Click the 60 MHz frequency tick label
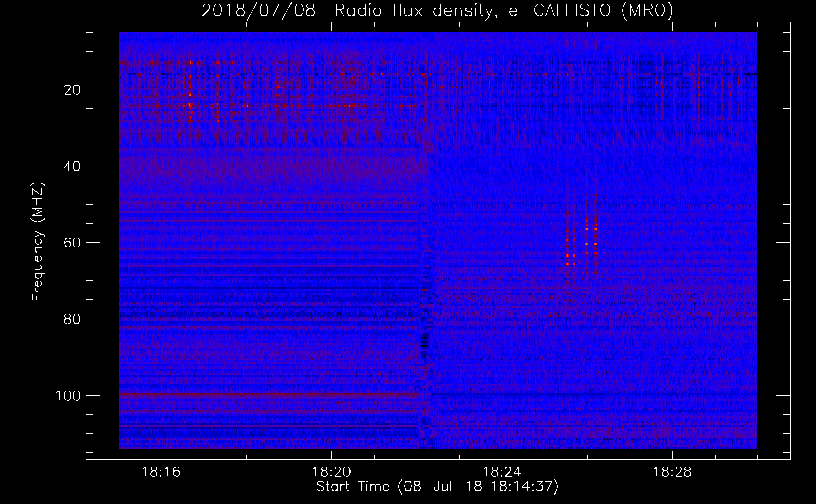The image size is (816, 504). click(73, 243)
